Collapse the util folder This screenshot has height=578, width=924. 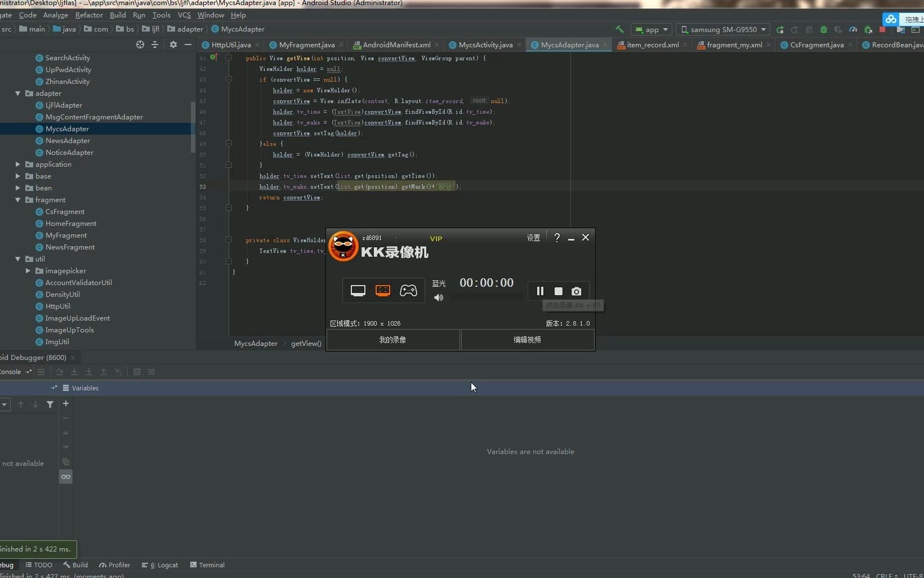[x=18, y=259]
